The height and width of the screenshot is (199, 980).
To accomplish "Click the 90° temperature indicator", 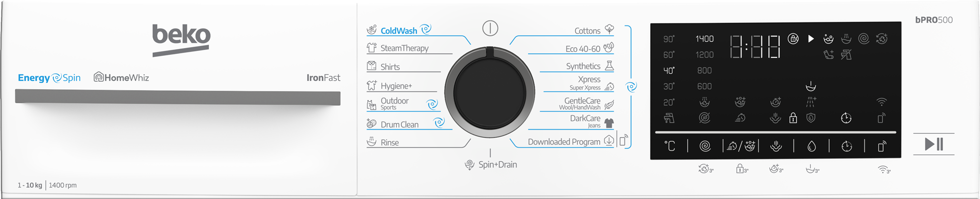I will [669, 39].
